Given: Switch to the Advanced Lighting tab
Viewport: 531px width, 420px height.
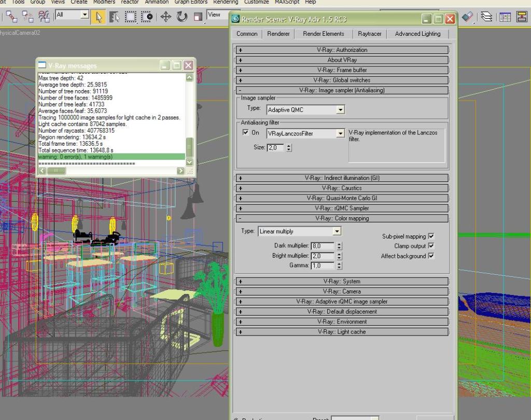Looking at the screenshot, I should [417, 34].
